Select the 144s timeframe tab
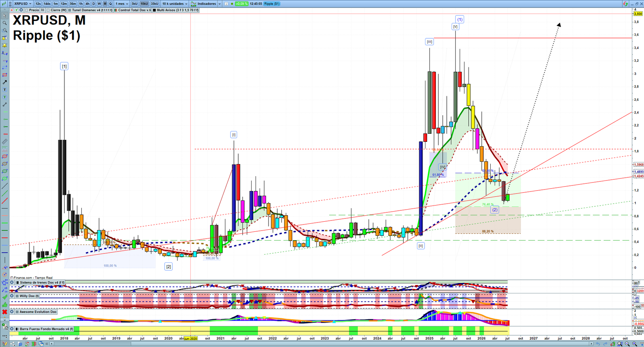The width and height of the screenshot is (644, 347). pos(47,4)
